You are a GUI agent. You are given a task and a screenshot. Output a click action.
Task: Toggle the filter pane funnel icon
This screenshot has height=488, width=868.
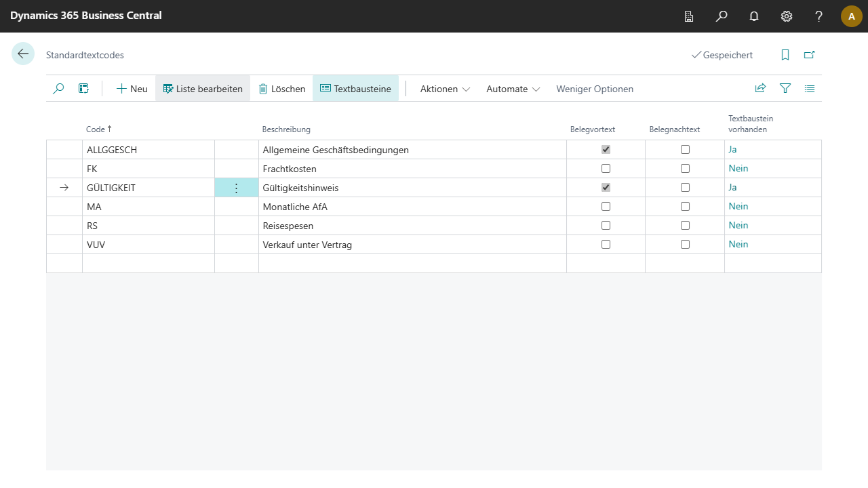click(x=785, y=89)
